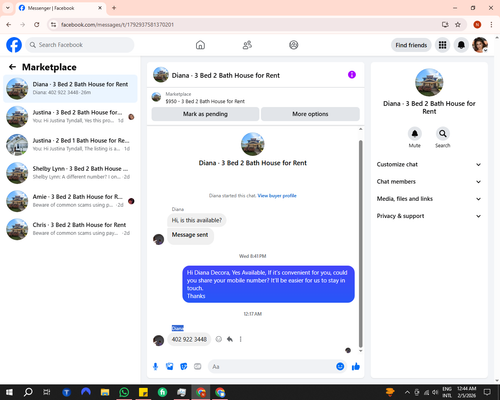The height and width of the screenshot is (400, 500).
Task: Click the More options button
Action: click(310, 114)
